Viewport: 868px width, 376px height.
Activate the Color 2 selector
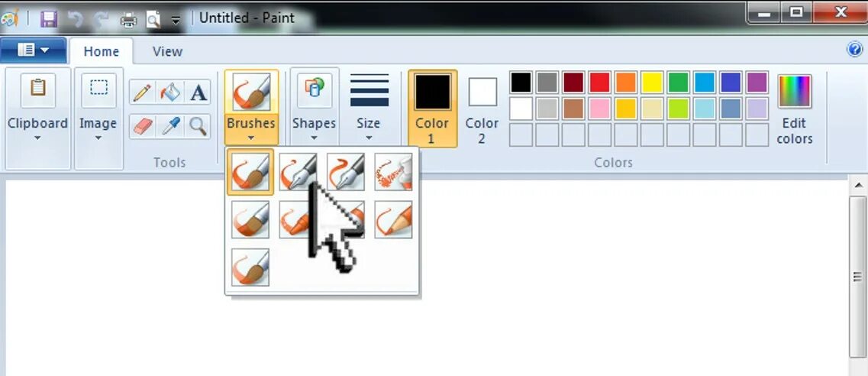point(482,109)
